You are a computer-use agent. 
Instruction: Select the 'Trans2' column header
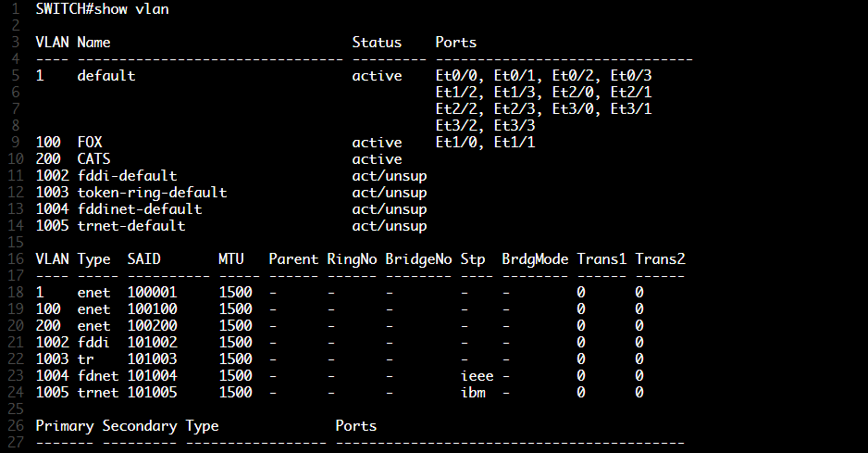pyautogui.click(x=660, y=259)
